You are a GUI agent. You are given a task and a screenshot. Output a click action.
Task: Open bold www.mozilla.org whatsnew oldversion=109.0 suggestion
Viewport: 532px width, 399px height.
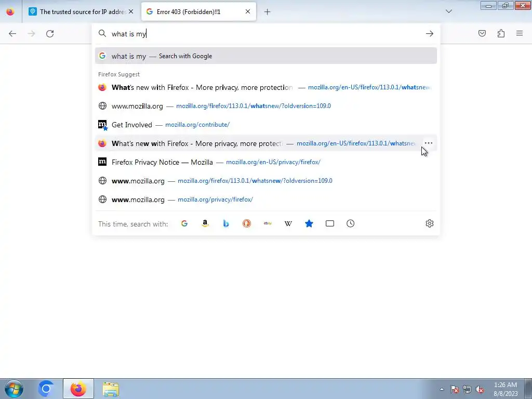click(266, 180)
